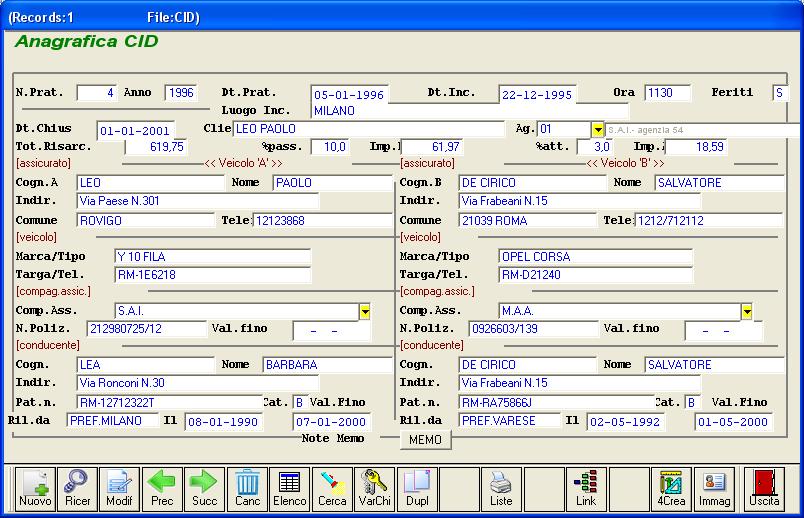
Task: Click the Dt.Prat. date field
Action: point(349,94)
